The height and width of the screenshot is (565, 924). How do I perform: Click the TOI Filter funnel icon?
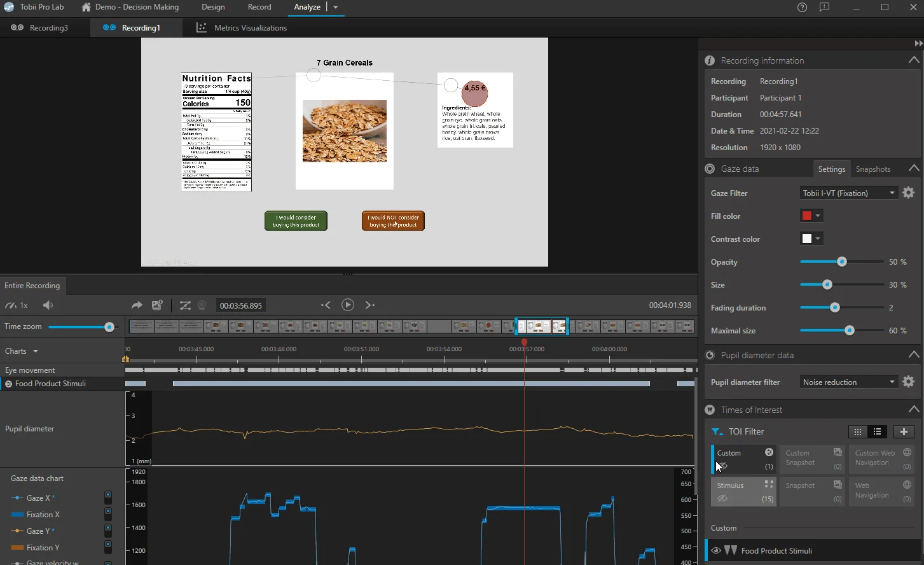pyautogui.click(x=717, y=431)
